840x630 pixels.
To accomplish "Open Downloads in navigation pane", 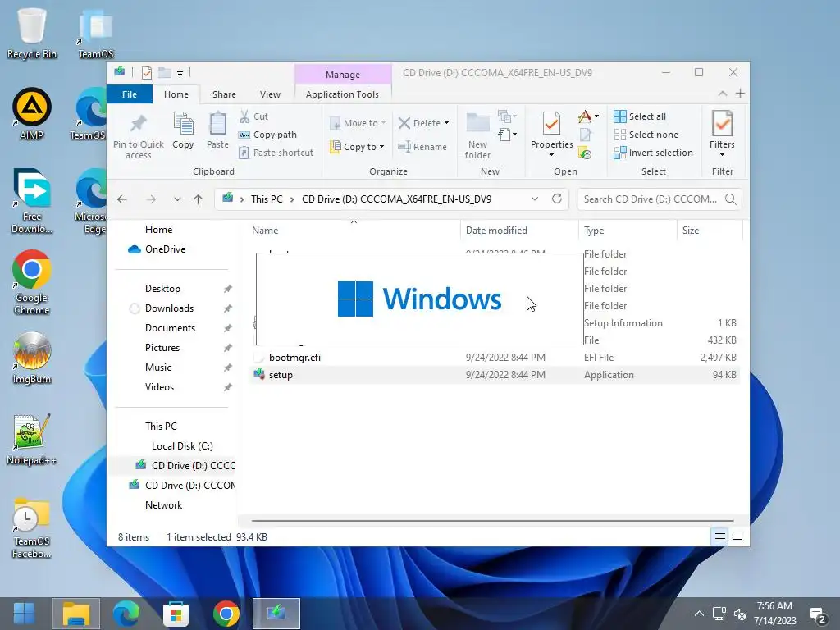I will pos(169,308).
